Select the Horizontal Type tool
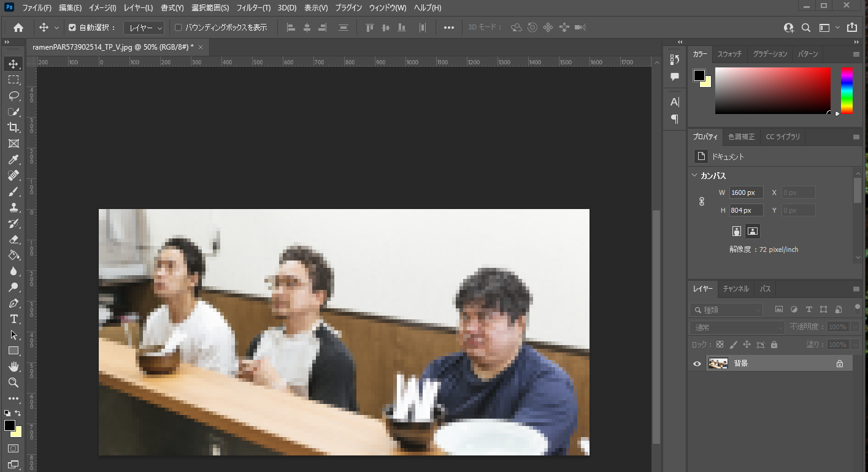Image resolution: width=868 pixels, height=472 pixels. tap(13, 319)
